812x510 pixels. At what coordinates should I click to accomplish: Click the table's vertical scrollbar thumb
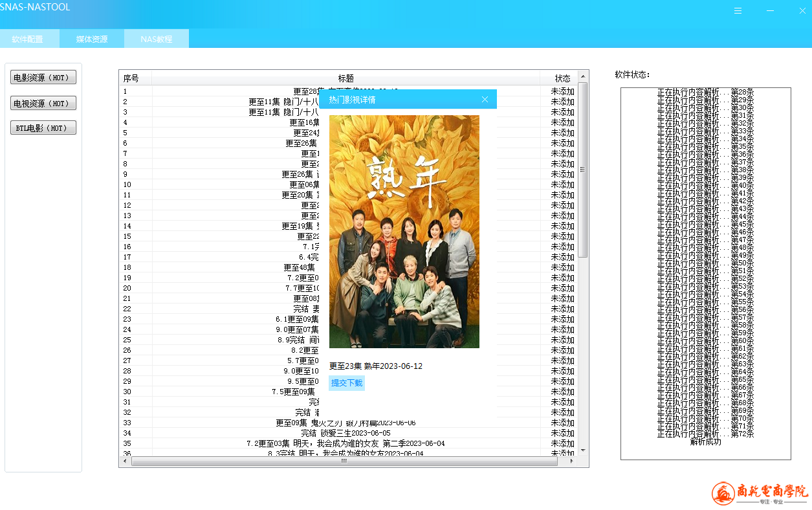(x=583, y=170)
